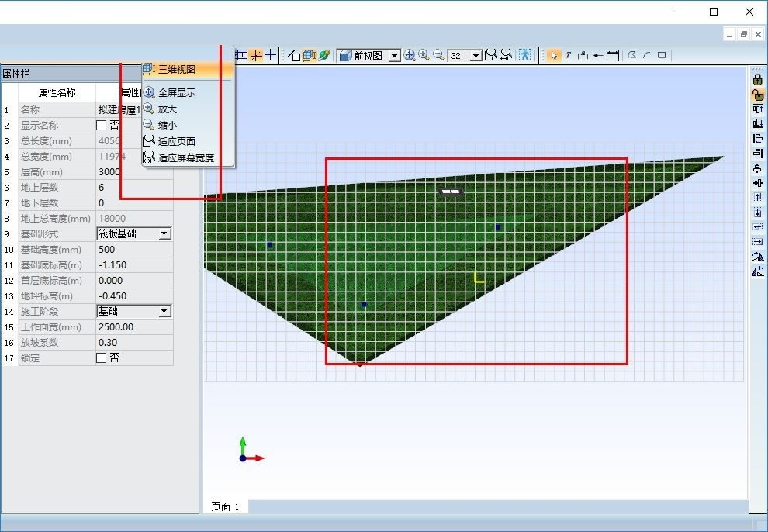The height and width of the screenshot is (532, 768).
Task: Open the 筏板基础 foundation type dropdown
Action: coord(165,234)
